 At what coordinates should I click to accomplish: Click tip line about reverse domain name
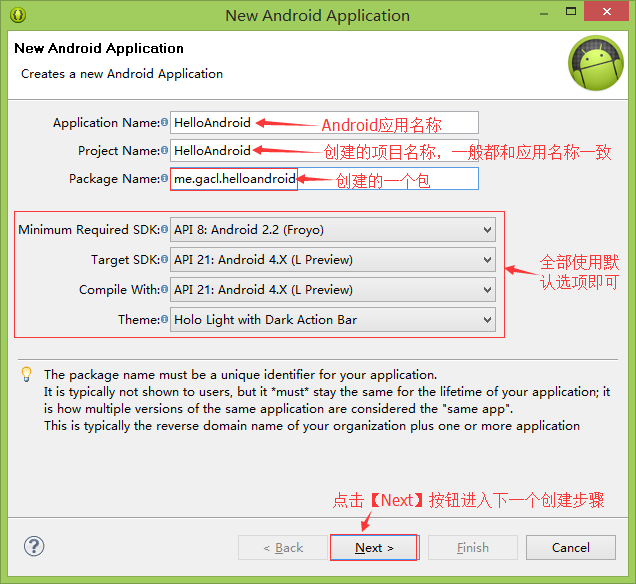312,426
